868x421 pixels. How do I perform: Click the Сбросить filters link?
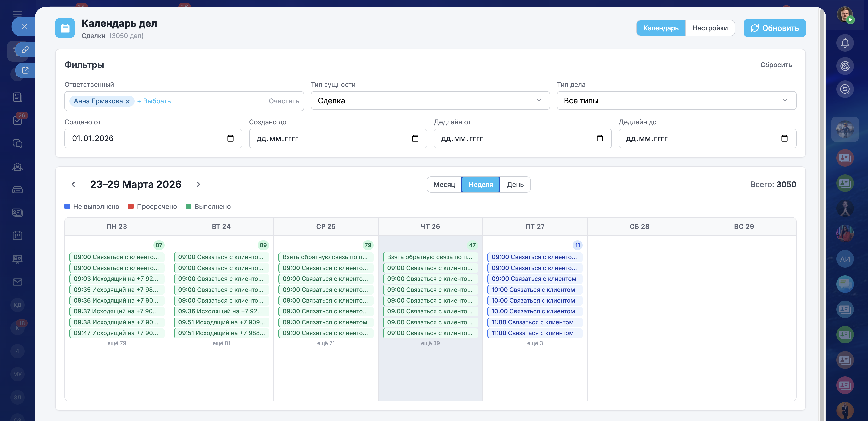pyautogui.click(x=776, y=65)
